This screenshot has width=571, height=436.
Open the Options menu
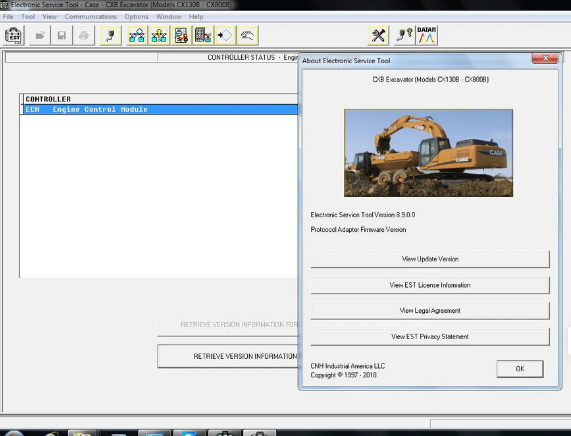click(x=137, y=17)
